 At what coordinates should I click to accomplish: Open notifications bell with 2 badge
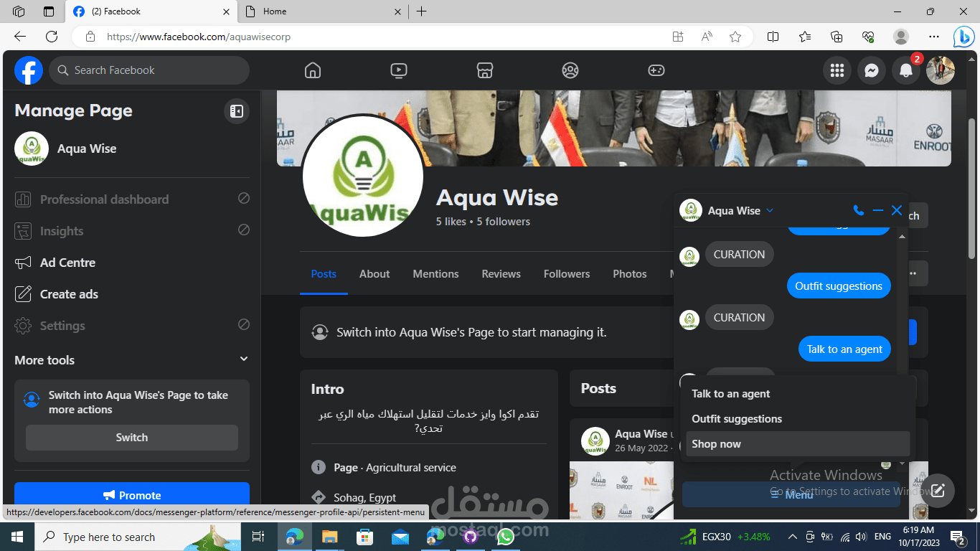[x=906, y=70]
